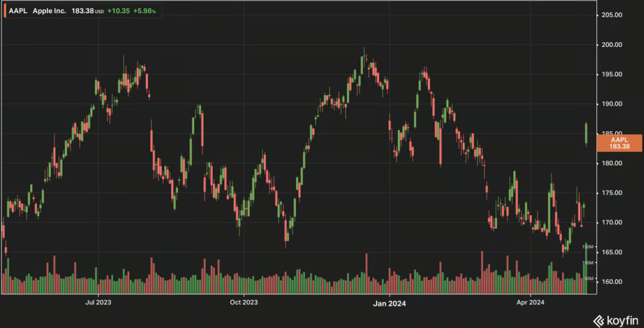Click the Oct 2023 date axis label
The image size is (644, 328).
[x=243, y=302]
